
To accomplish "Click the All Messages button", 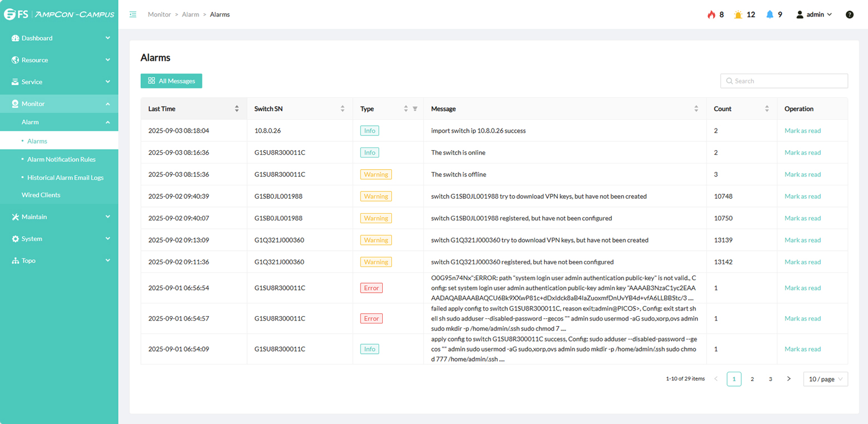I will [x=171, y=81].
